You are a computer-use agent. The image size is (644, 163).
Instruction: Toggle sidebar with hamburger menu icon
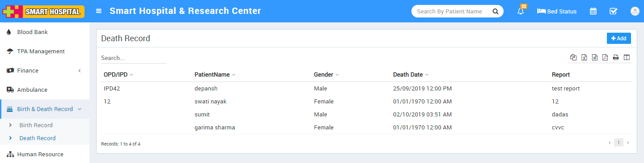click(99, 11)
